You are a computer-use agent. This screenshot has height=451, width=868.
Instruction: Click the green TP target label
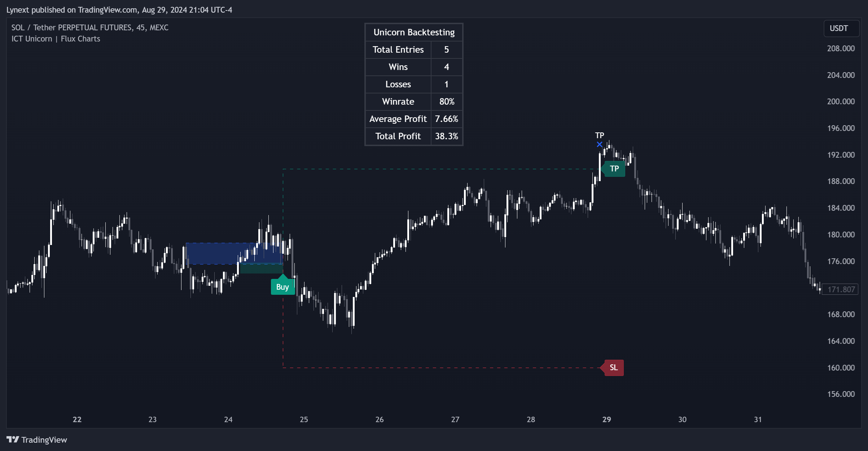(x=614, y=169)
